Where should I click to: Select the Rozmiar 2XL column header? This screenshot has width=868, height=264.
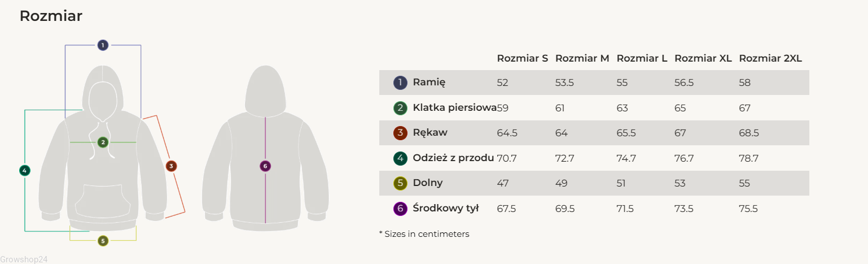[x=770, y=58]
